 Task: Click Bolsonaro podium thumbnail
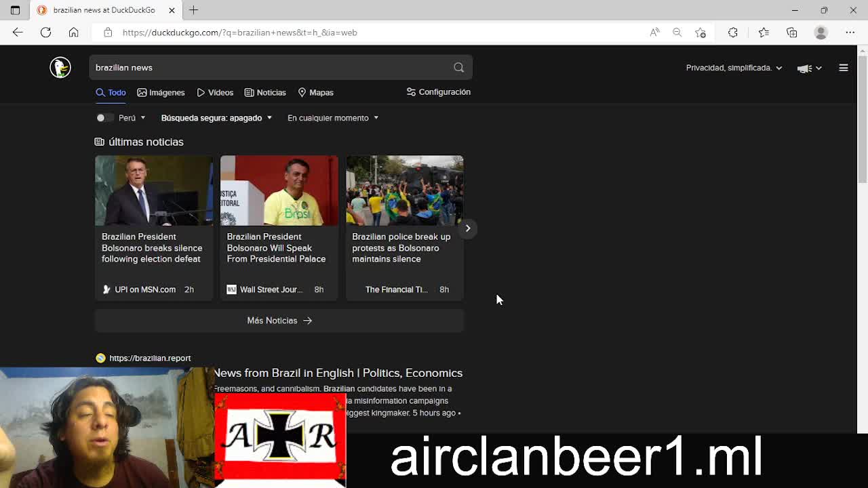pos(154,190)
